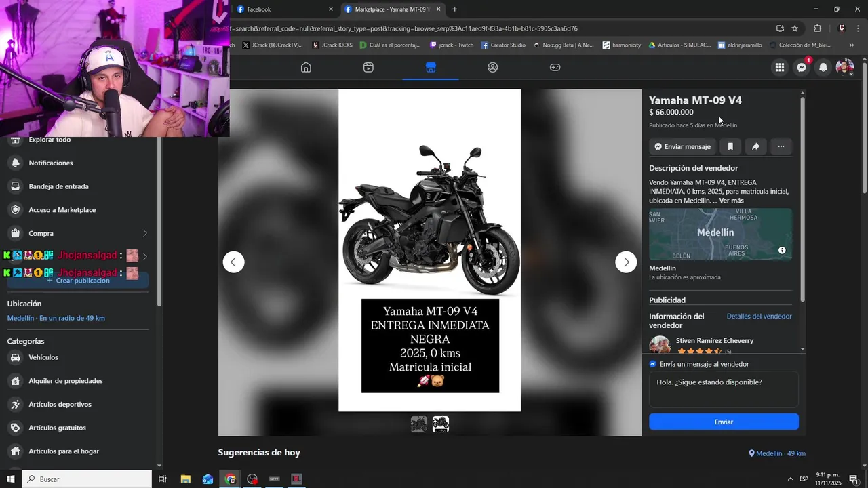Close the Facebook browser tab
Viewport: 868px width, 488px height.
(x=331, y=9)
